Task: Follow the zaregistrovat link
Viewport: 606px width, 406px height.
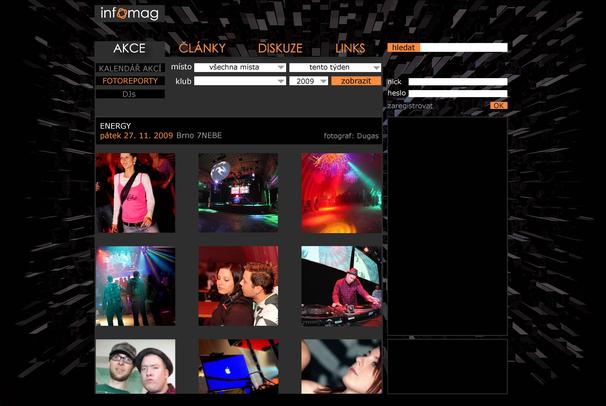Action: tap(412, 105)
